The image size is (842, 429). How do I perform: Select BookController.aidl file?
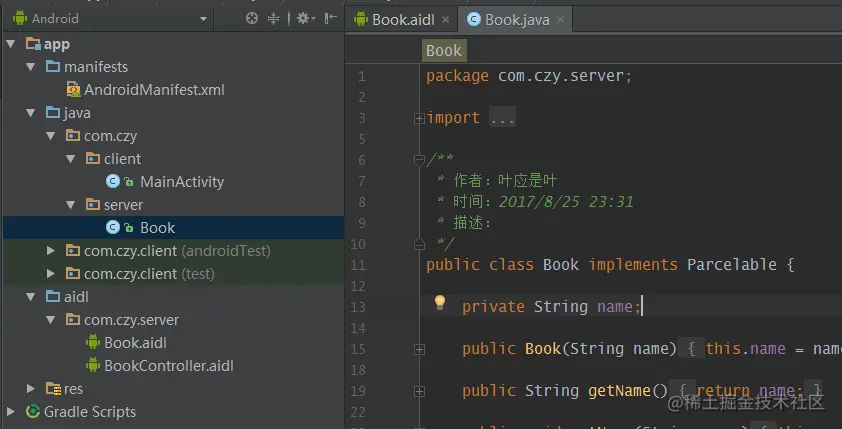coord(169,366)
